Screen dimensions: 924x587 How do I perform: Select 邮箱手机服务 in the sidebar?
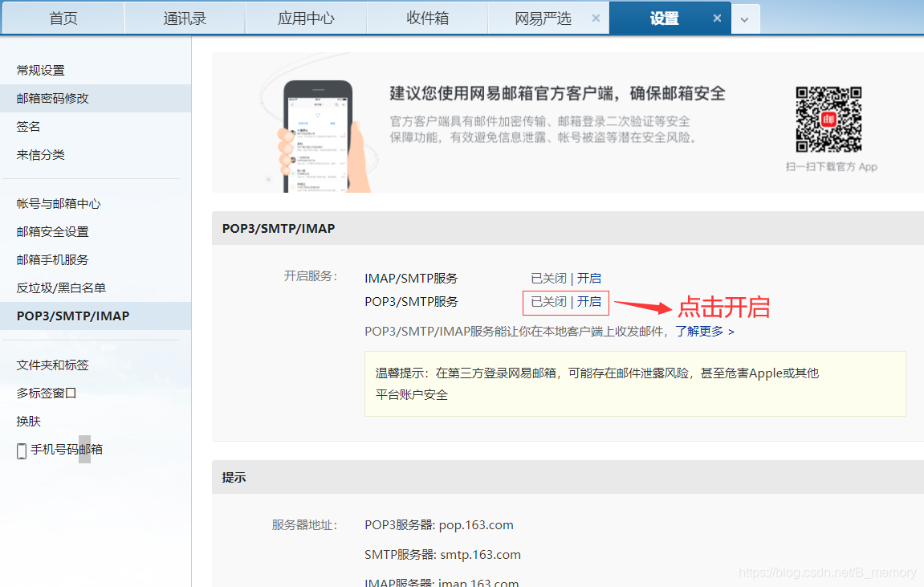click(52, 260)
